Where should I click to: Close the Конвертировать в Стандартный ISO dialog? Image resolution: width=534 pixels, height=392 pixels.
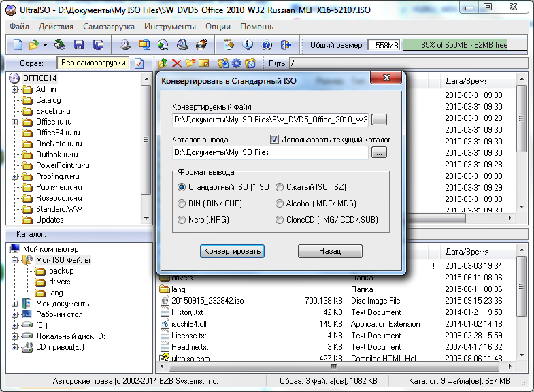click(x=386, y=78)
